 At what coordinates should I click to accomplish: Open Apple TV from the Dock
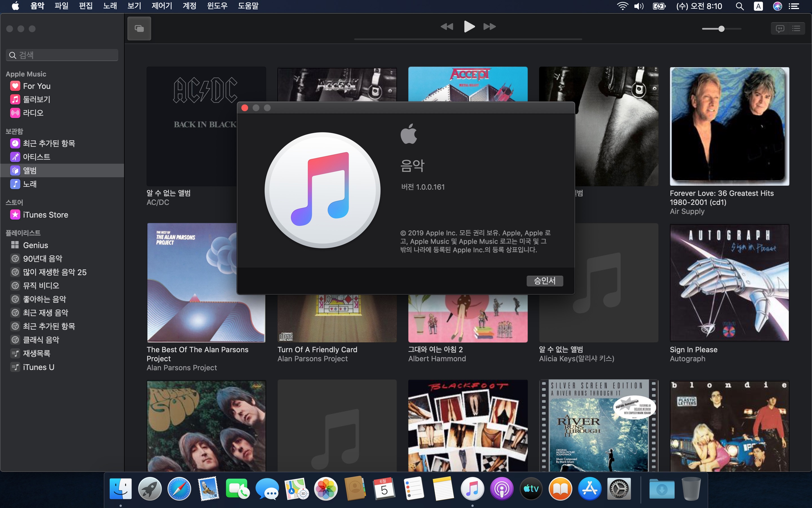531,489
